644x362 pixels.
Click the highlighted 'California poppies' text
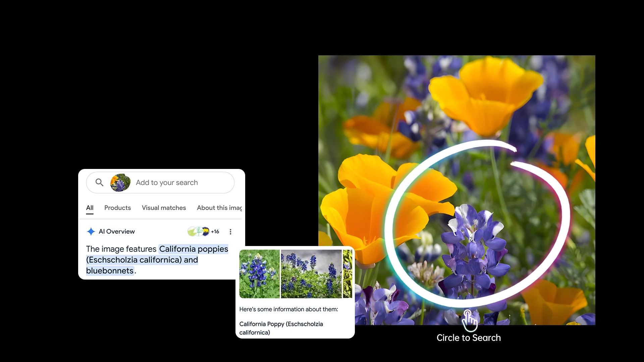(x=194, y=249)
